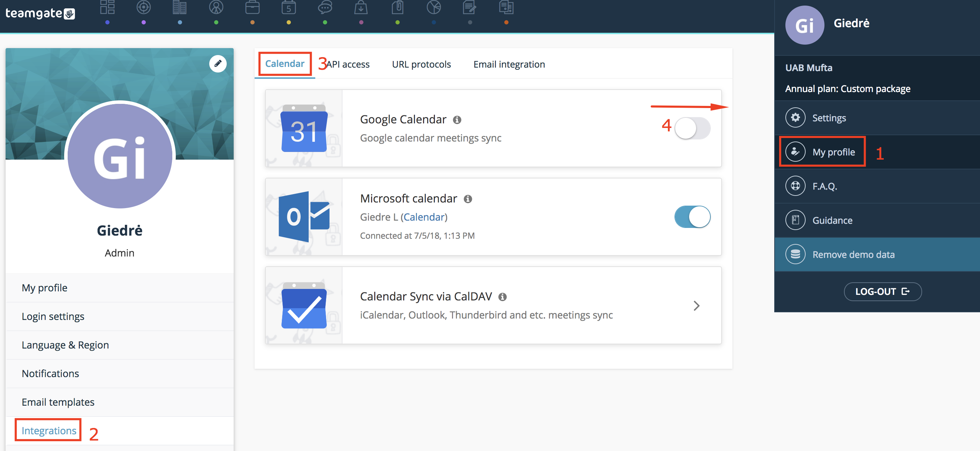Click the Microsoft calendar title text

408,199
